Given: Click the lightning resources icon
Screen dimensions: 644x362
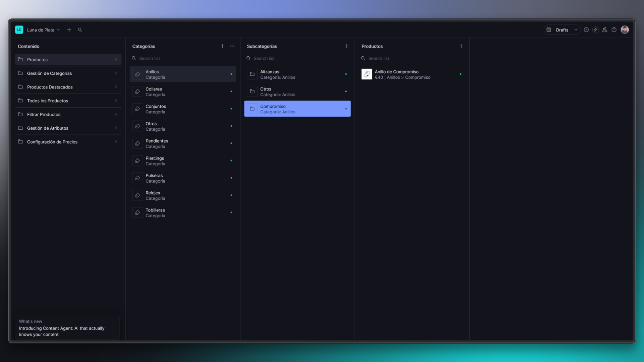Looking at the screenshot, I should 595,30.
